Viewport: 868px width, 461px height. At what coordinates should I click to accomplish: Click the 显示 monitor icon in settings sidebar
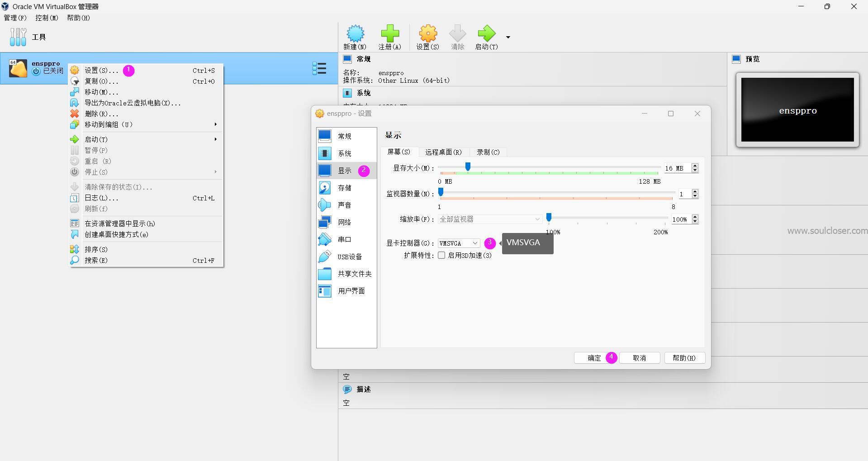coord(324,171)
